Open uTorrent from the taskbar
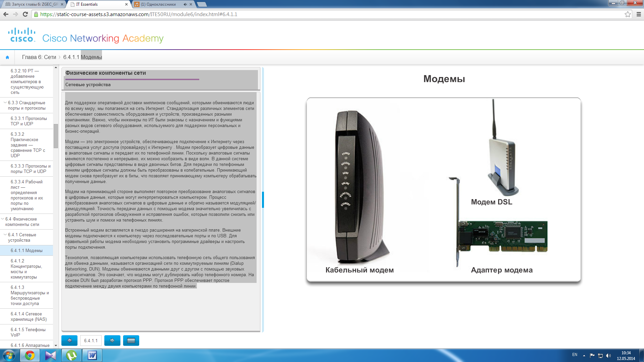 tap(71, 355)
